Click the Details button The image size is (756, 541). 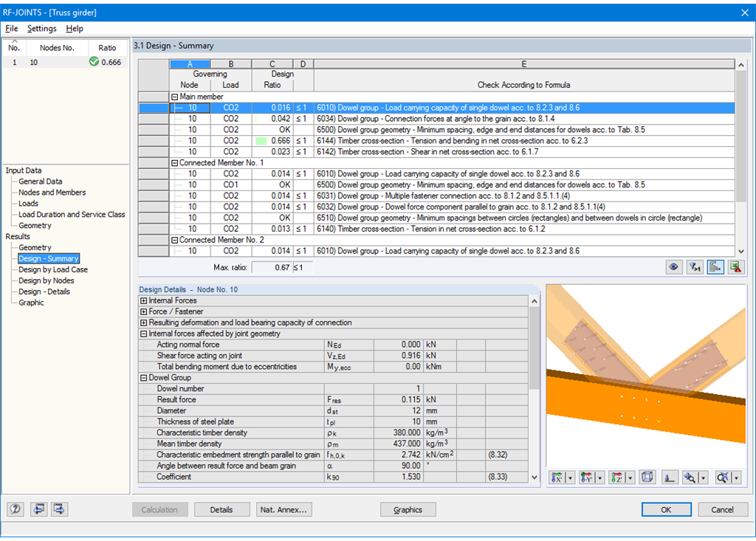click(x=221, y=510)
